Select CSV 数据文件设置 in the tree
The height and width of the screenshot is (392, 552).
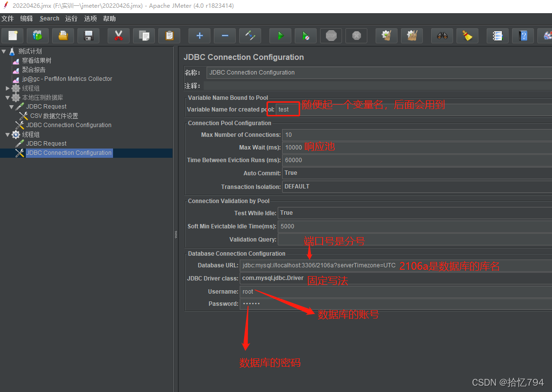[x=54, y=116]
